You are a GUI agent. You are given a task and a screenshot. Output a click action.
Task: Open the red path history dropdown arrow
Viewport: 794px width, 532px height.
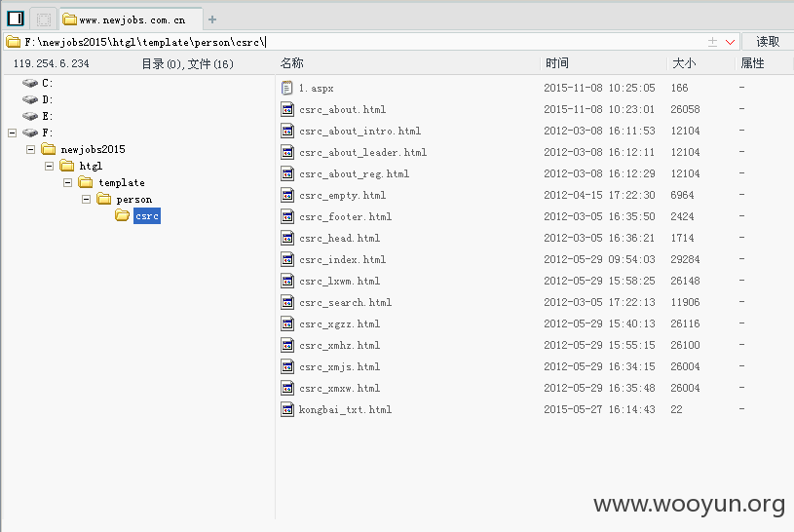pos(730,42)
